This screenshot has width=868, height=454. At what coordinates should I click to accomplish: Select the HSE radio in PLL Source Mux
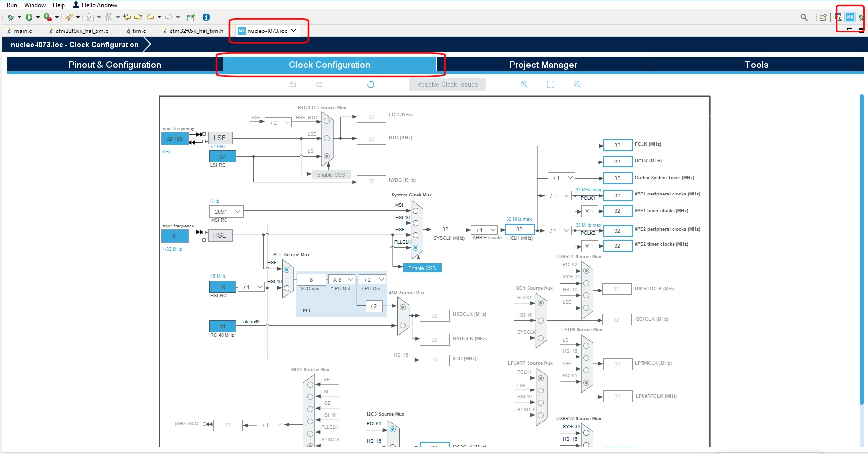(x=287, y=270)
